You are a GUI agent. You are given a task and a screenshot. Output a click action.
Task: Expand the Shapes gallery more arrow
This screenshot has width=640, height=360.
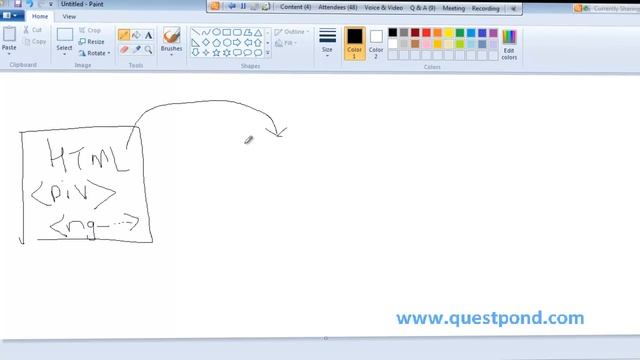coord(268,53)
